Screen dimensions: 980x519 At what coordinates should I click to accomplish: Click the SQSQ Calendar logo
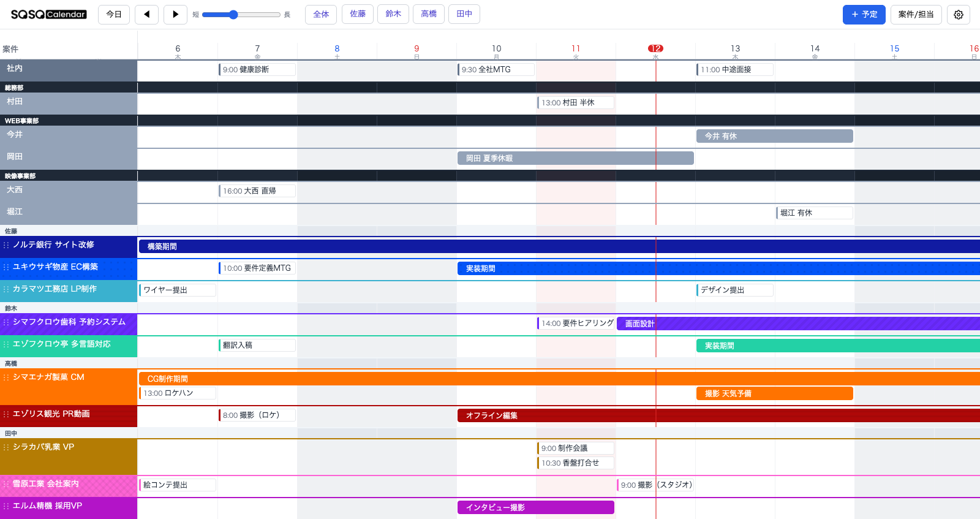click(x=48, y=14)
